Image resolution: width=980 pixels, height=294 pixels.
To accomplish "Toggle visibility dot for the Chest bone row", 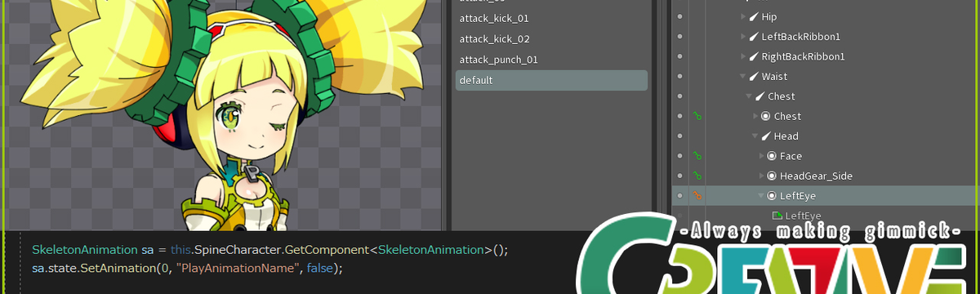I will point(680,96).
